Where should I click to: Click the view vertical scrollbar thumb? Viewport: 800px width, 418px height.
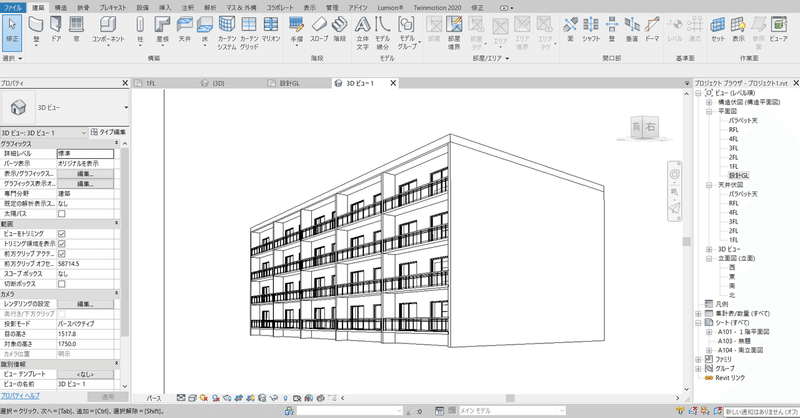[x=686, y=241]
